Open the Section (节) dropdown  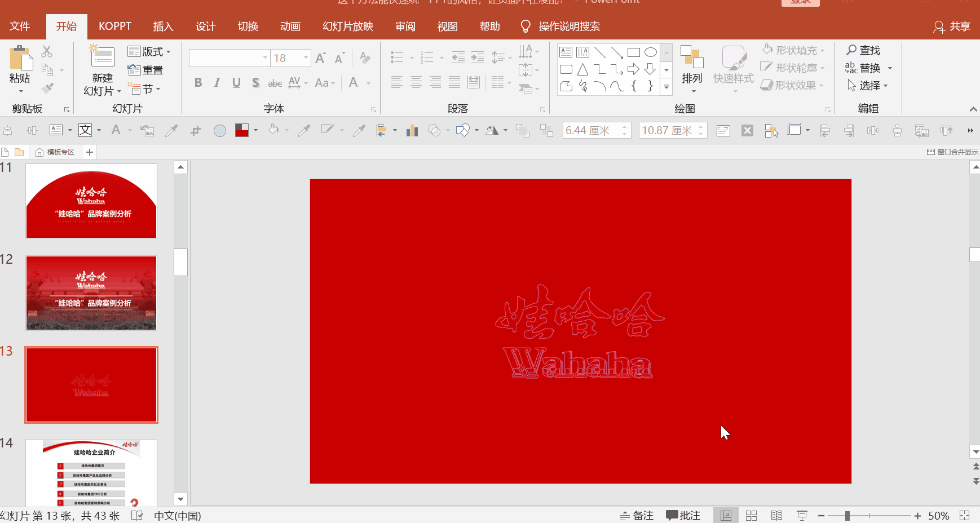click(145, 89)
